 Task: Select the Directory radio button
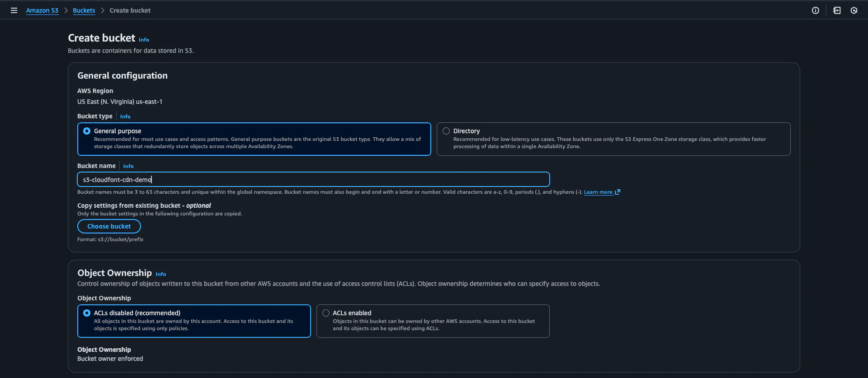click(x=446, y=131)
